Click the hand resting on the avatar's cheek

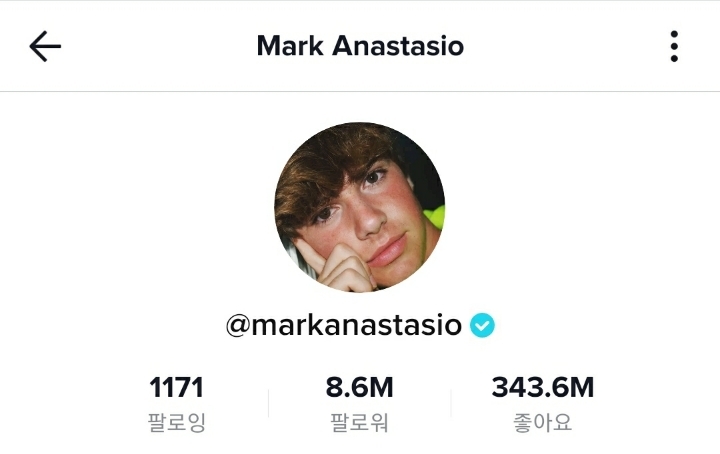pos(338,266)
